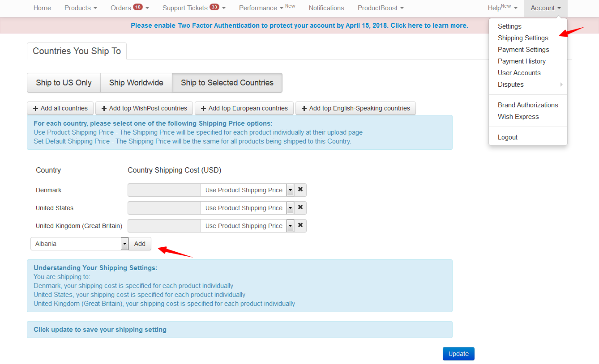Click the Denmark shipping cost input field
599x364 pixels.
pos(164,190)
